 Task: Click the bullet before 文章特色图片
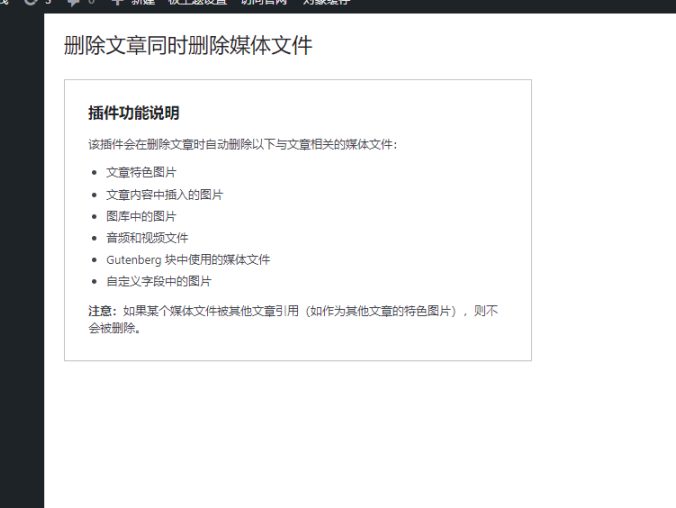click(94, 172)
